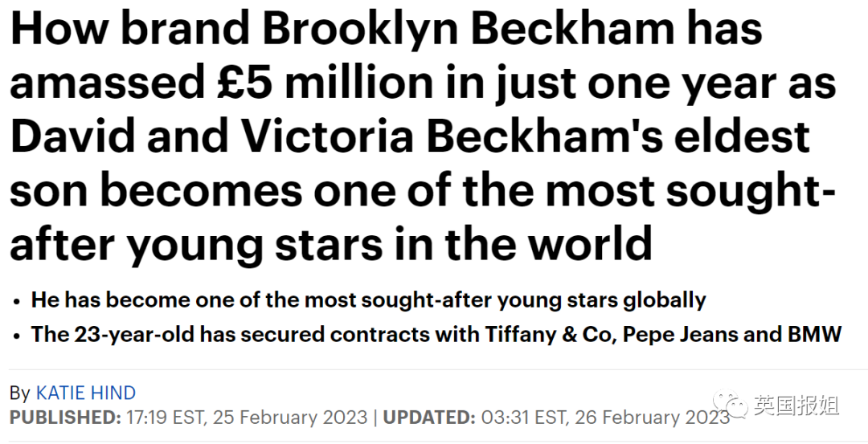This screenshot has width=868, height=444.
Task: Click the 英国报姐 watermark text
Action: click(x=796, y=405)
